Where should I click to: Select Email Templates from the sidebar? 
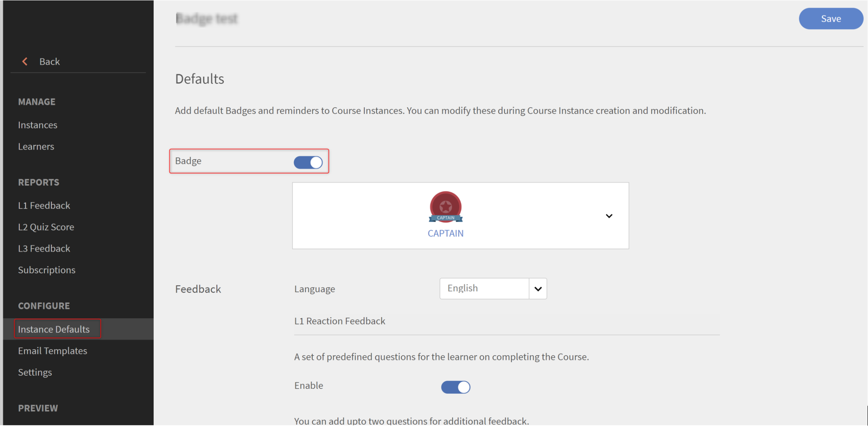[53, 351]
